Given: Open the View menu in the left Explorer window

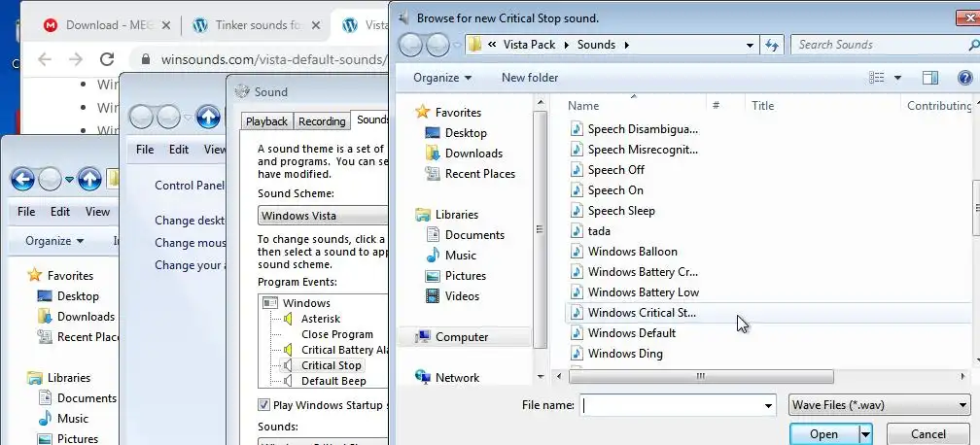Looking at the screenshot, I should click(97, 212).
